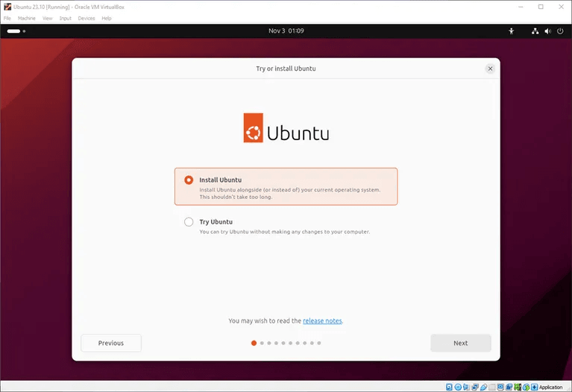The width and height of the screenshot is (572, 392).
Task: Open the View menu
Action: (x=48, y=18)
